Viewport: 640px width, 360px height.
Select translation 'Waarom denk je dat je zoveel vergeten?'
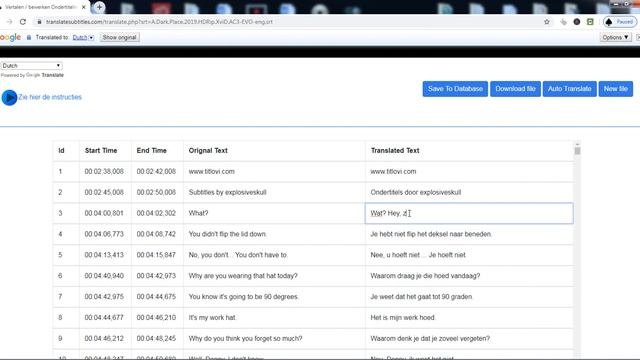[x=430, y=338]
